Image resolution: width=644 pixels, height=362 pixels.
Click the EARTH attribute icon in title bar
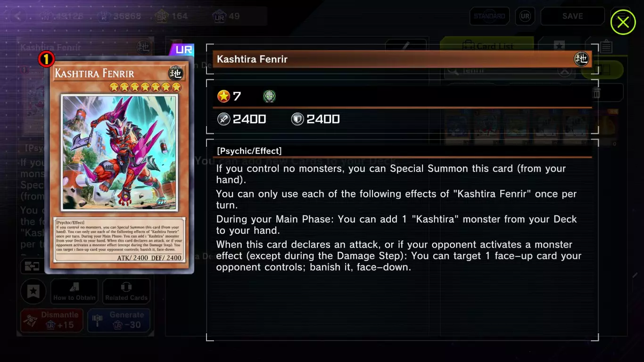(x=581, y=59)
